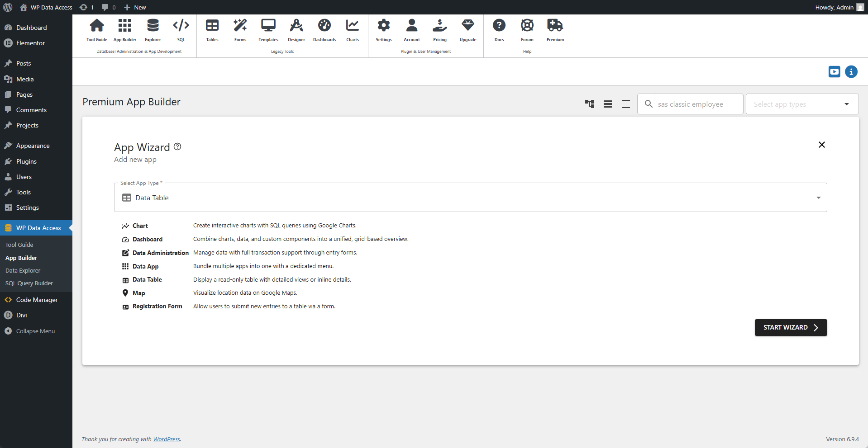Go to Data Explorer in sidebar

(23, 270)
